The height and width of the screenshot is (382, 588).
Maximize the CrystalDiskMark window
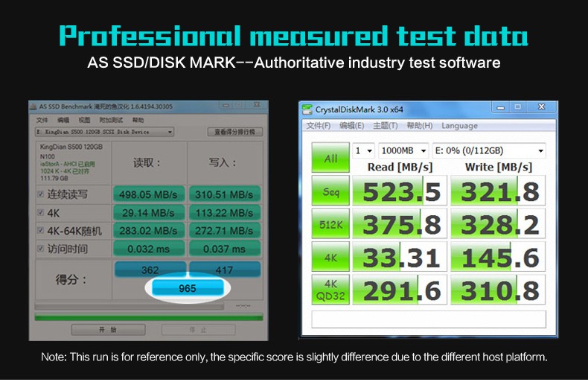(518, 108)
